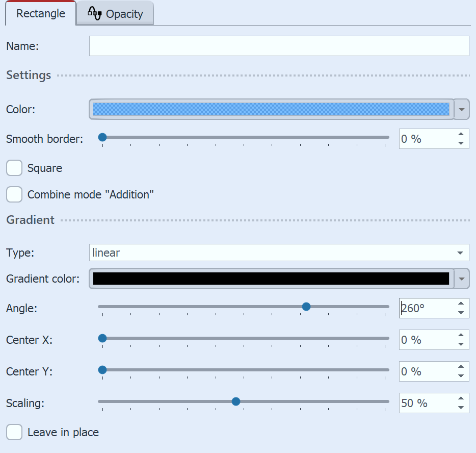
Task: Select the Rectangle tab
Action: pyautogui.click(x=40, y=14)
